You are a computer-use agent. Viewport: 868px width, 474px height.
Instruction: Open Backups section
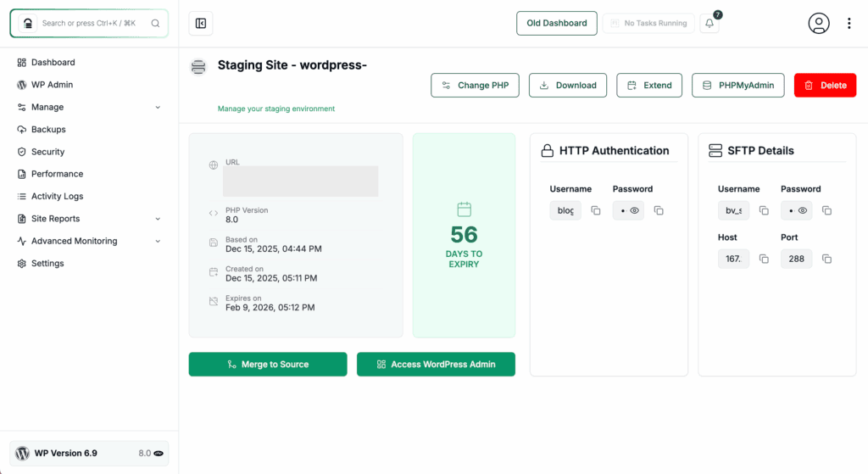click(48, 130)
